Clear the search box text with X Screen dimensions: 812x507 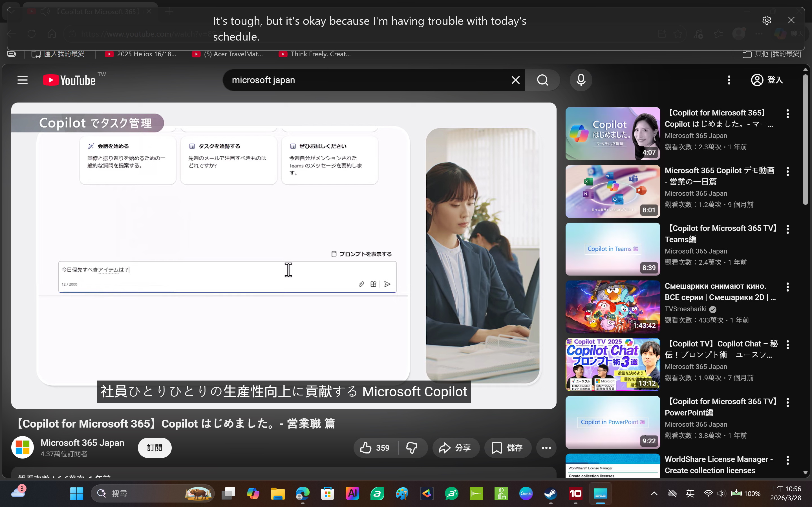coord(515,80)
